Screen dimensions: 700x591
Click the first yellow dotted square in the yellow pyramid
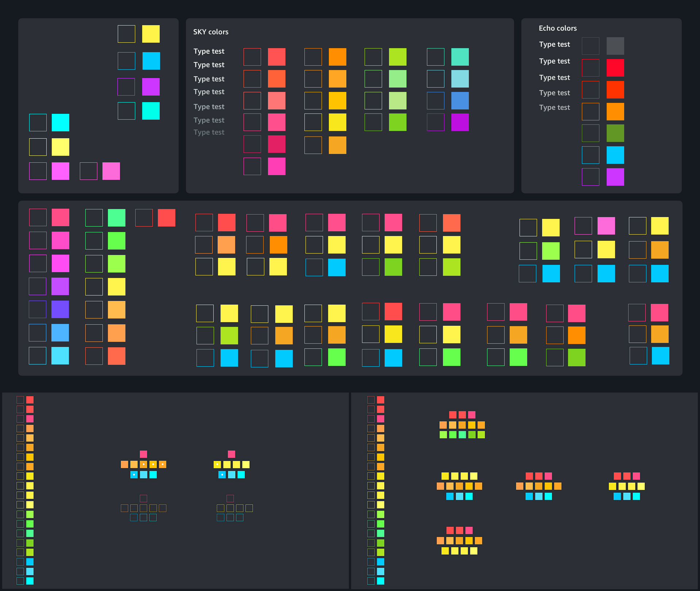217,464
